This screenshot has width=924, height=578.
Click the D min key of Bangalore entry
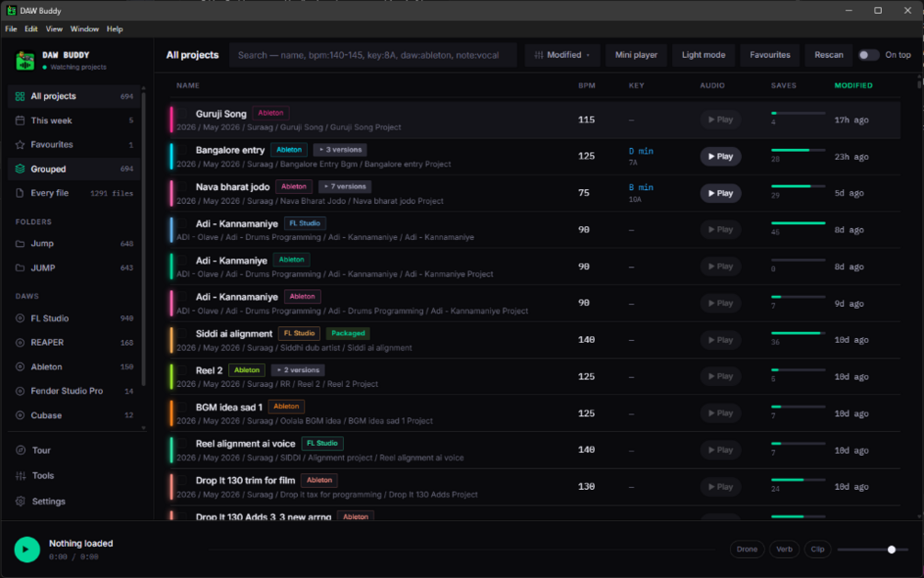click(x=641, y=152)
